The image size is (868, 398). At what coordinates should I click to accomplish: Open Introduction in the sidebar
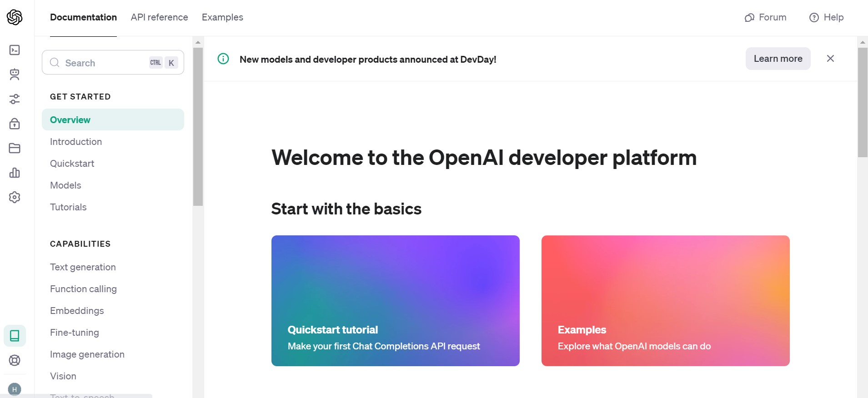76,142
